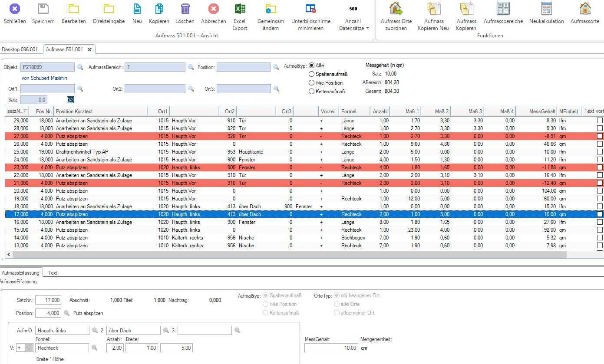The height and width of the screenshot is (364, 604).
Task: Click the Kopieren toolbar icon
Action: point(159,9)
